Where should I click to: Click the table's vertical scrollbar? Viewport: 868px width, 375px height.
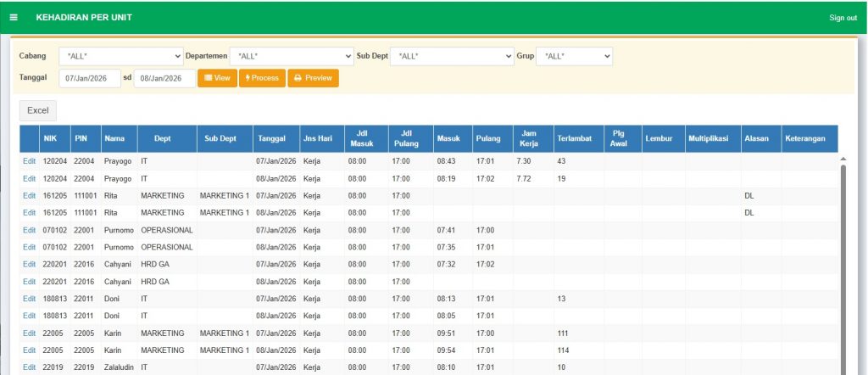842,255
